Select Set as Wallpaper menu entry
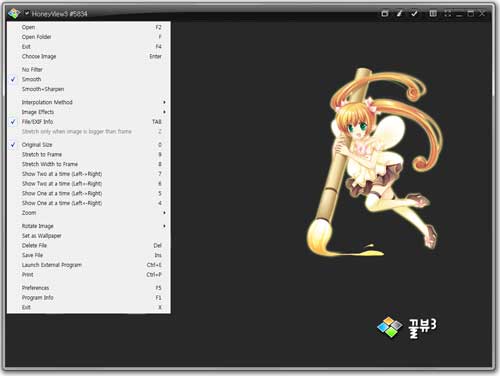 click(89, 236)
